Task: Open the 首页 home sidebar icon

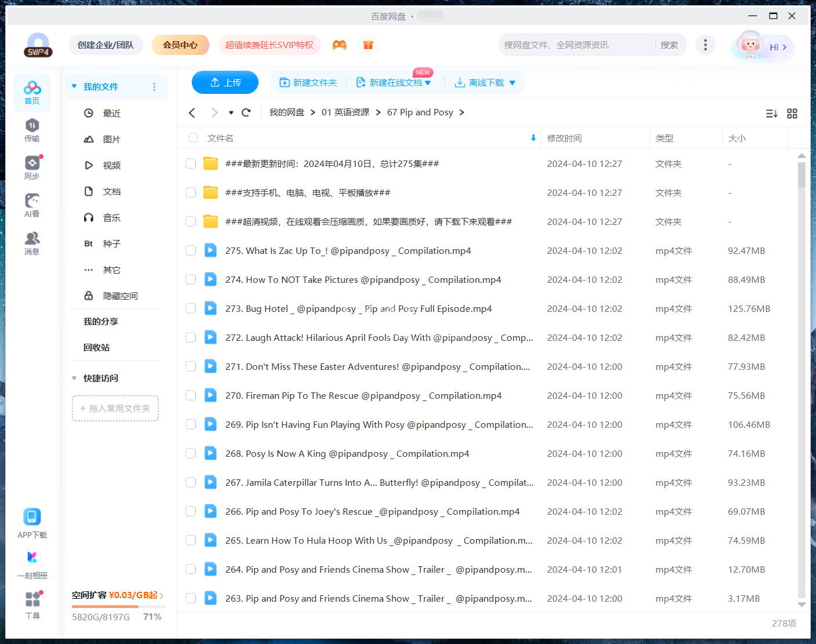Action: tap(32, 93)
